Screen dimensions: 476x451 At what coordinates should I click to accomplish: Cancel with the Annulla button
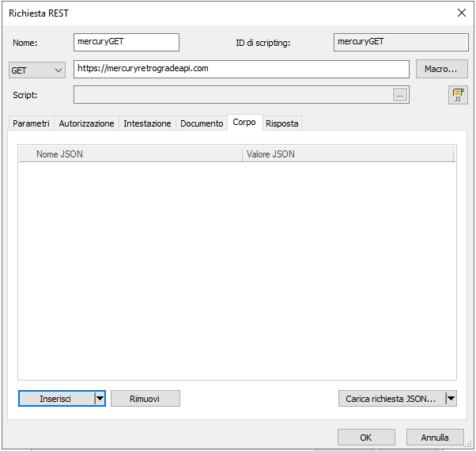(x=435, y=438)
